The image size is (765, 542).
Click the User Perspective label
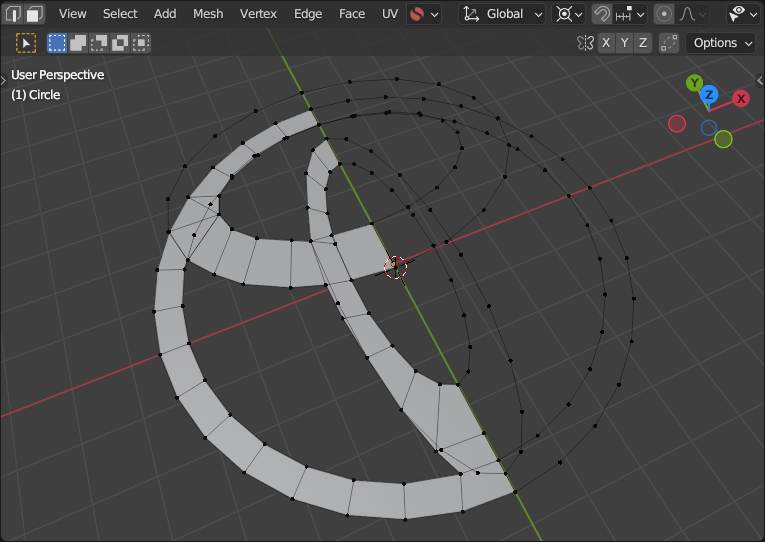tap(58, 75)
